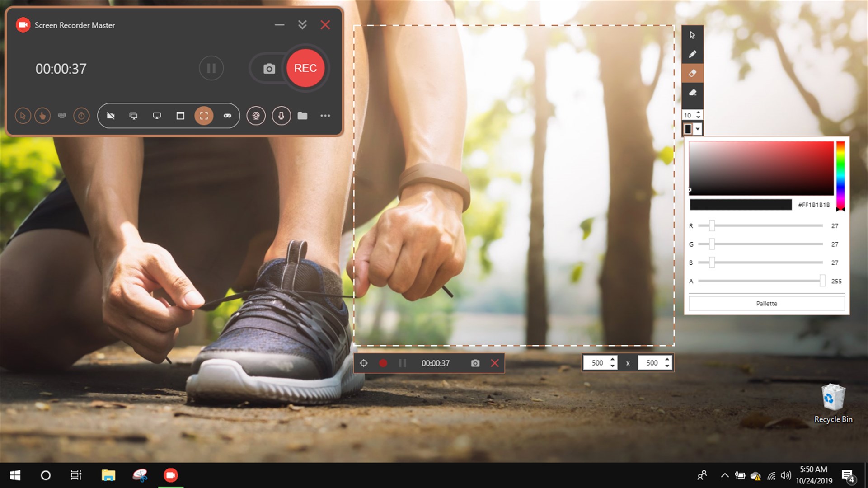Select window recording mode
Viewport: 868px width, 488px height.
point(180,116)
